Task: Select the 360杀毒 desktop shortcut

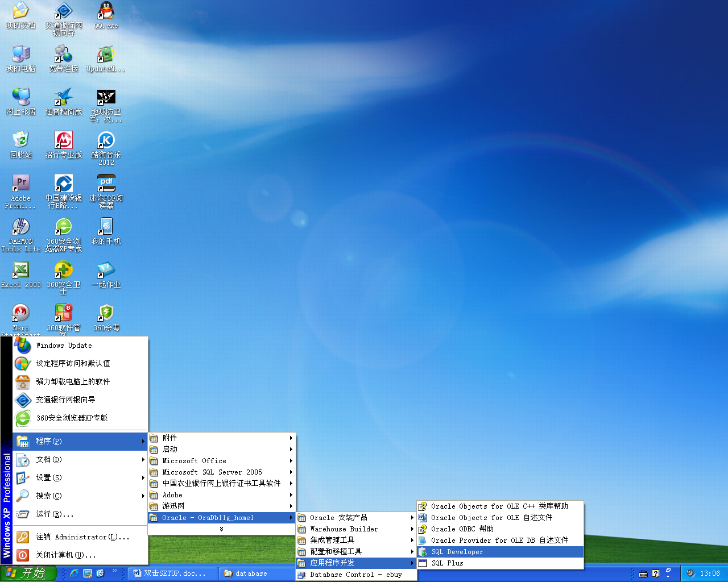Action: point(106,318)
